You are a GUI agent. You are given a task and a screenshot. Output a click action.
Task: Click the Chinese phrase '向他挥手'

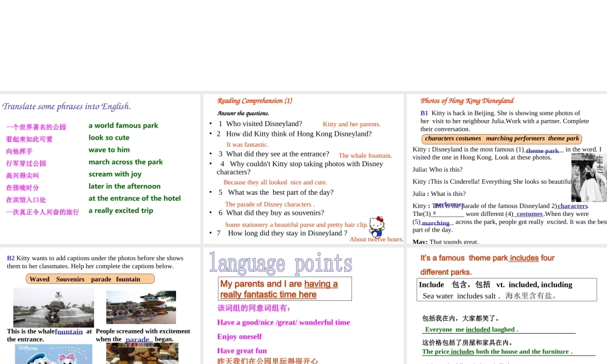tap(19, 151)
